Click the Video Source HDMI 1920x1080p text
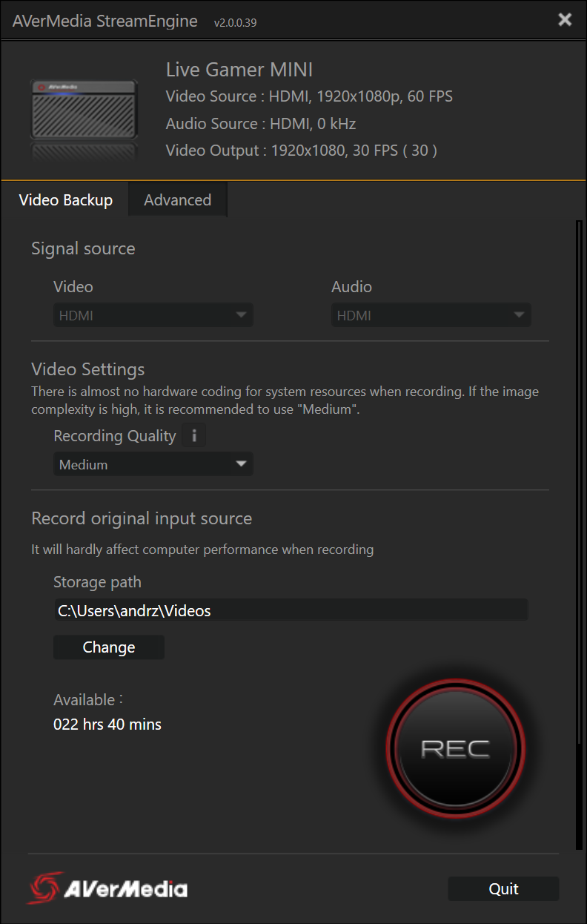 tap(309, 96)
